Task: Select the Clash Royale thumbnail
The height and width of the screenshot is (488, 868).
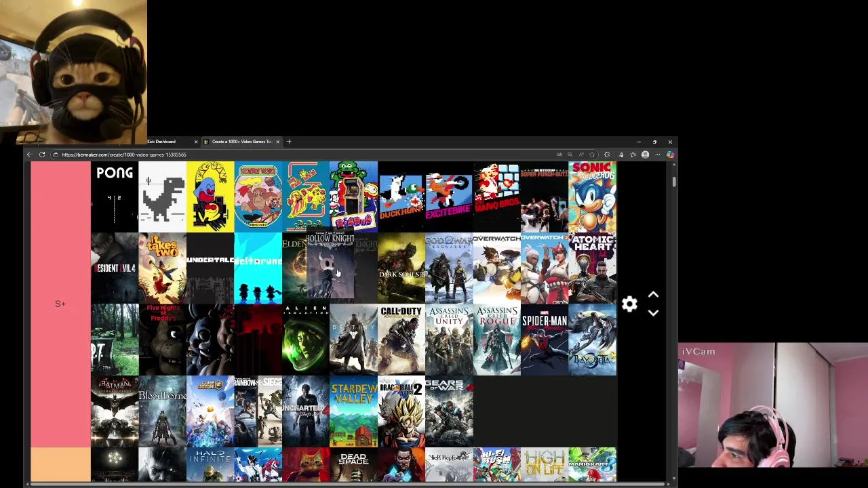Action: 210,411
